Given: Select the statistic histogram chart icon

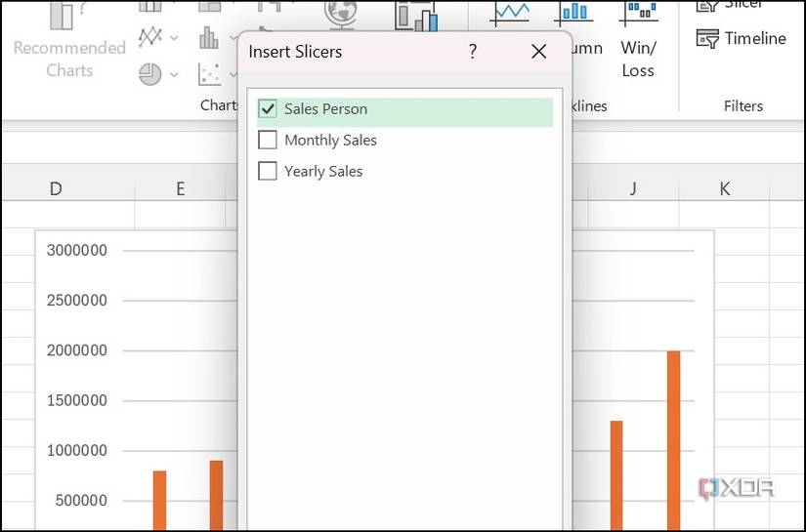Looking at the screenshot, I should tap(209, 37).
